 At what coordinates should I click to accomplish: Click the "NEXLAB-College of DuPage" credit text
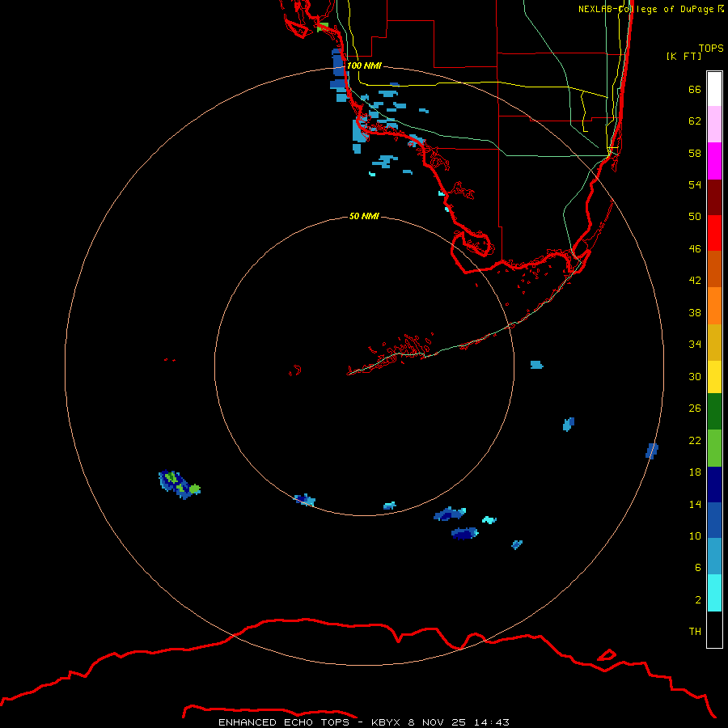click(x=647, y=9)
